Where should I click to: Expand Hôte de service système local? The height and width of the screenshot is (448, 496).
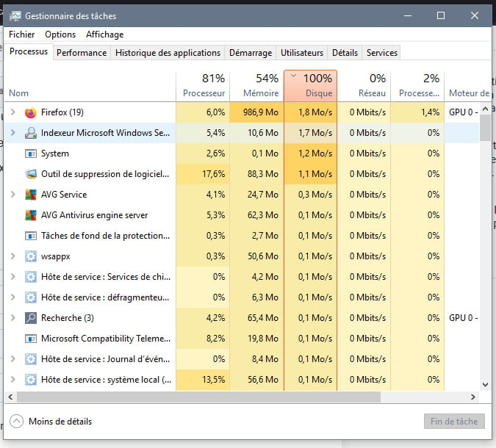tap(12, 379)
